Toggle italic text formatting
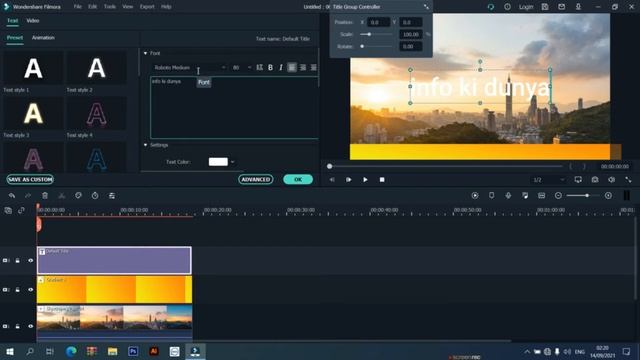This screenshot has height=360, width=640. pos(281,67)
